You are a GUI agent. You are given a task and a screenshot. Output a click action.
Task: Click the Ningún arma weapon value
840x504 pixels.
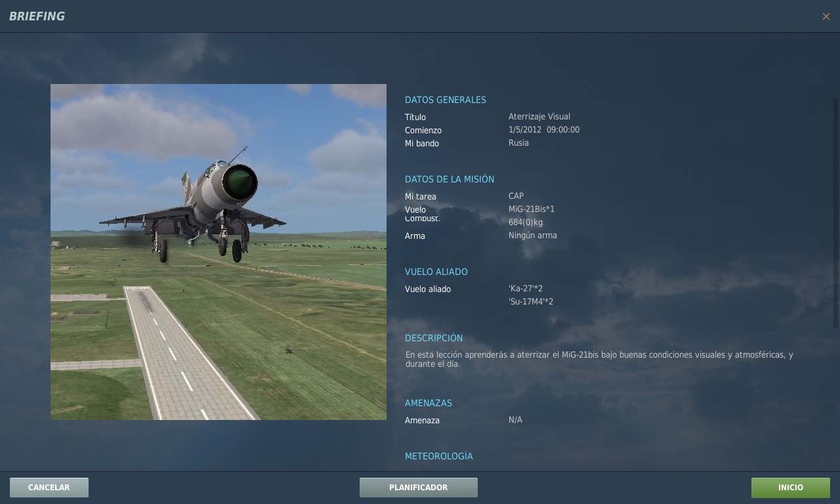click(532, 236)
